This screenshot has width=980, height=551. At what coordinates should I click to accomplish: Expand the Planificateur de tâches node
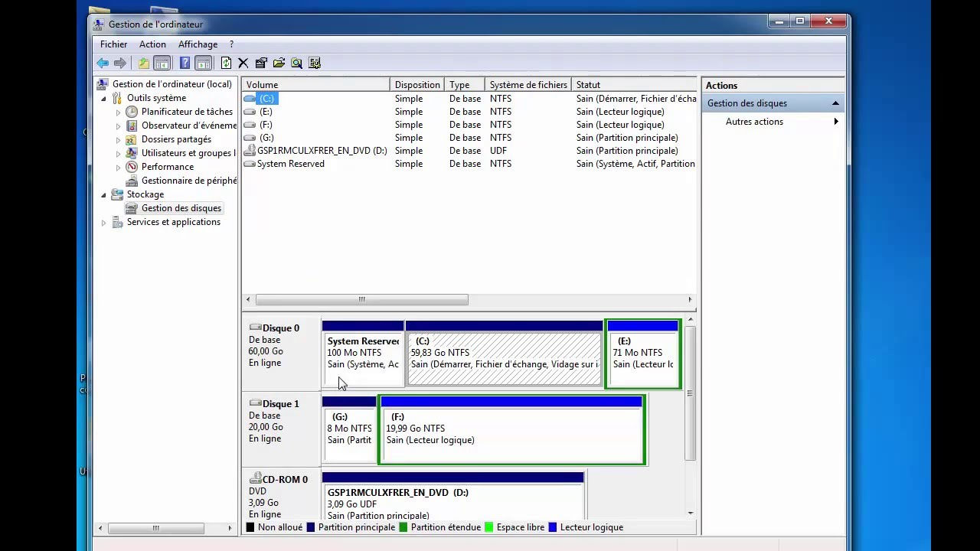pyautogui.click(x=118, y=112)
